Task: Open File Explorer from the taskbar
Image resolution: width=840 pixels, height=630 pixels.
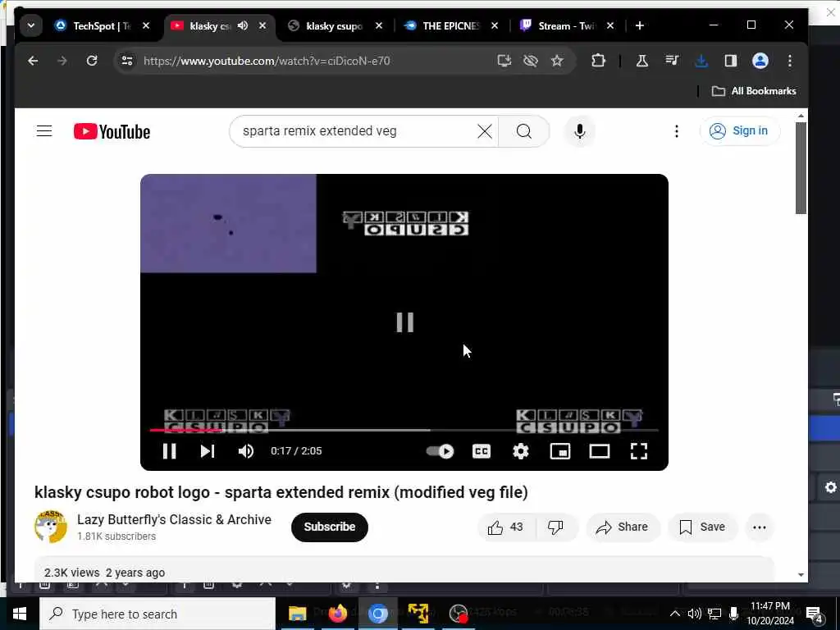Action: coord(297,614)
